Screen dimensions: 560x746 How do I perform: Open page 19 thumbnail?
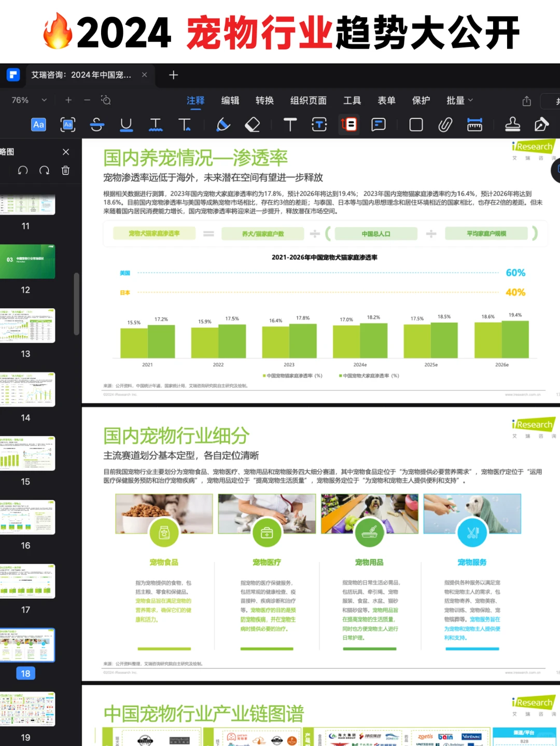point(27,709)
